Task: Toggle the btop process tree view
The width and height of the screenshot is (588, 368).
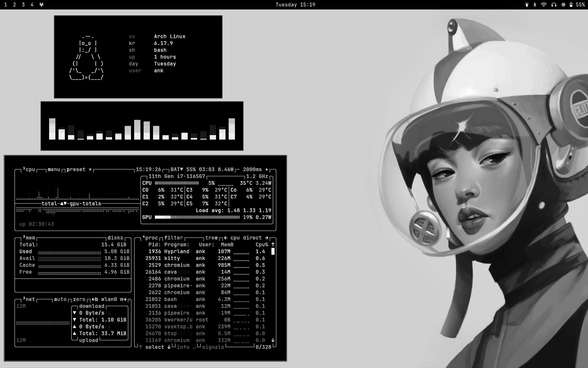Action: (211, 238)
